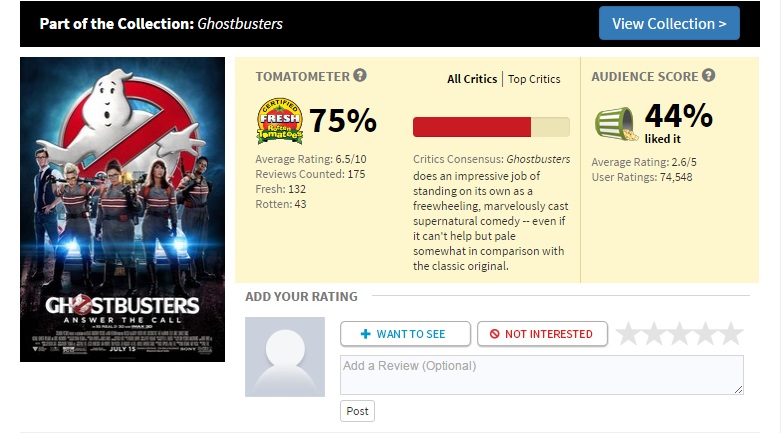Give a five-star rating
The image size is (781, 433).
point(731,334)
